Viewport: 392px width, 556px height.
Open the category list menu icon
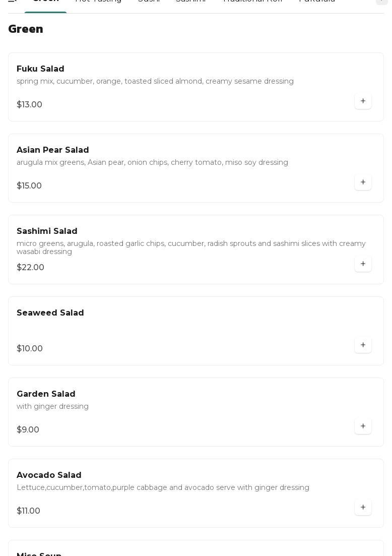pyautogui.click(x=12, y=1)
